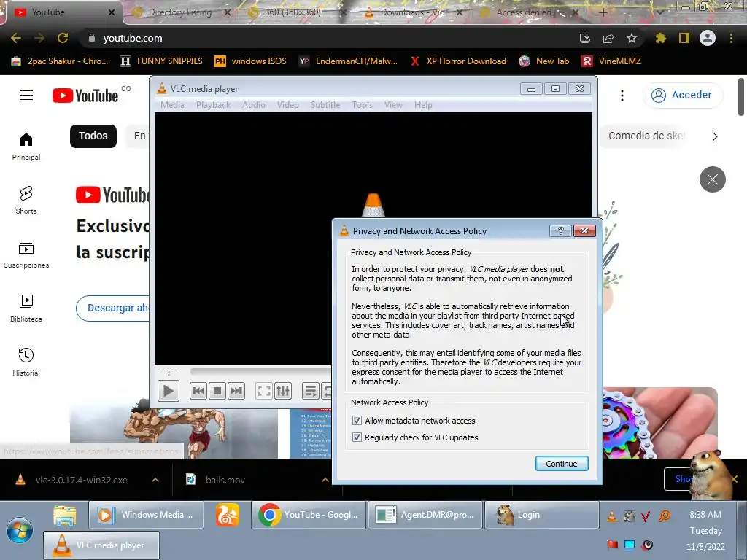Open Windows Media Player taskbar item
The height and width of the screenshot is (560, 747).
(x=146, y=515)
